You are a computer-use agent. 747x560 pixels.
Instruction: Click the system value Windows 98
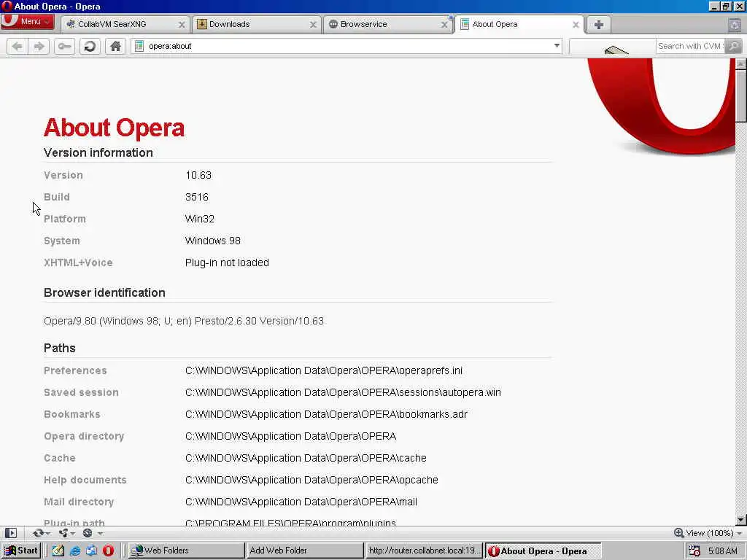pyautogui.click(x=212, y=241)
